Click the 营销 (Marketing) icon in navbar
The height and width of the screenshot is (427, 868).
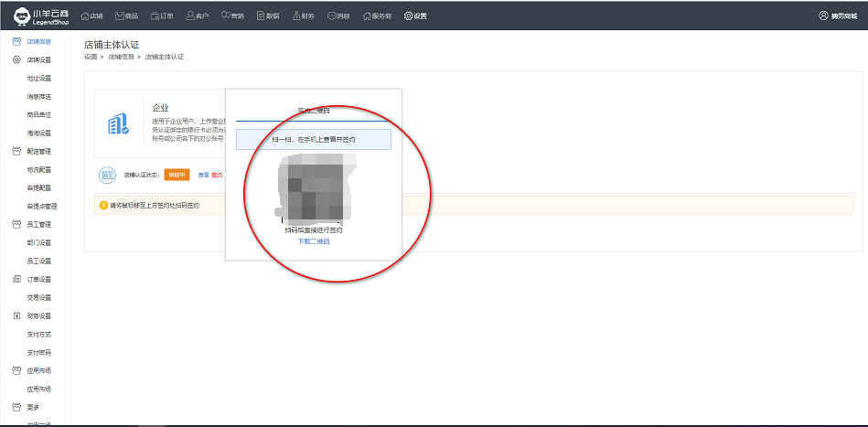point(226,16)
